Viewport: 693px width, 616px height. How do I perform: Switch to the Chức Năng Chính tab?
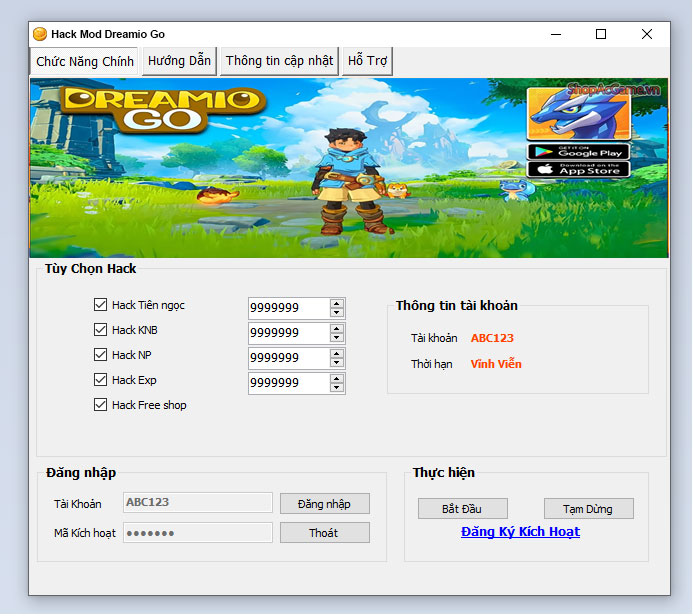[84, 61]
